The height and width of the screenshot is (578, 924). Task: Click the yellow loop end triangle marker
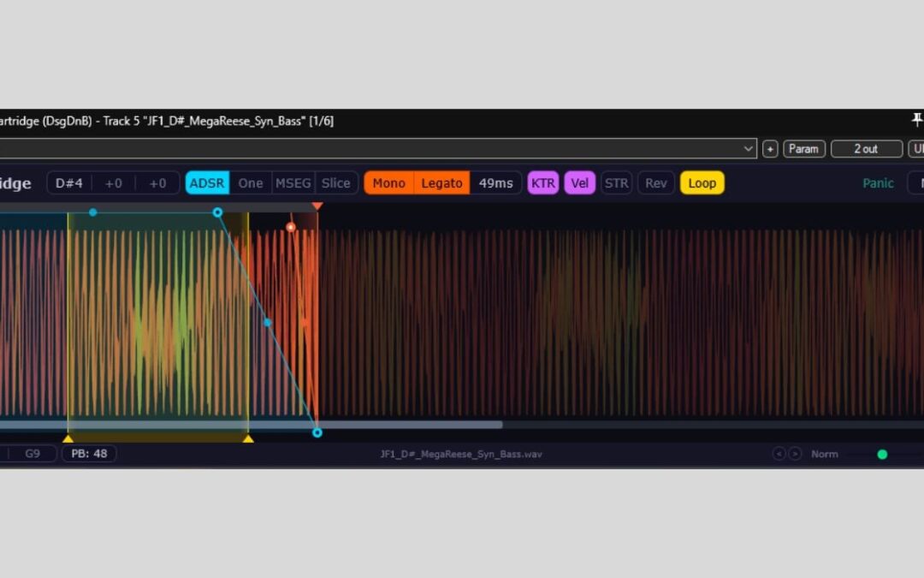coord(248,438)
